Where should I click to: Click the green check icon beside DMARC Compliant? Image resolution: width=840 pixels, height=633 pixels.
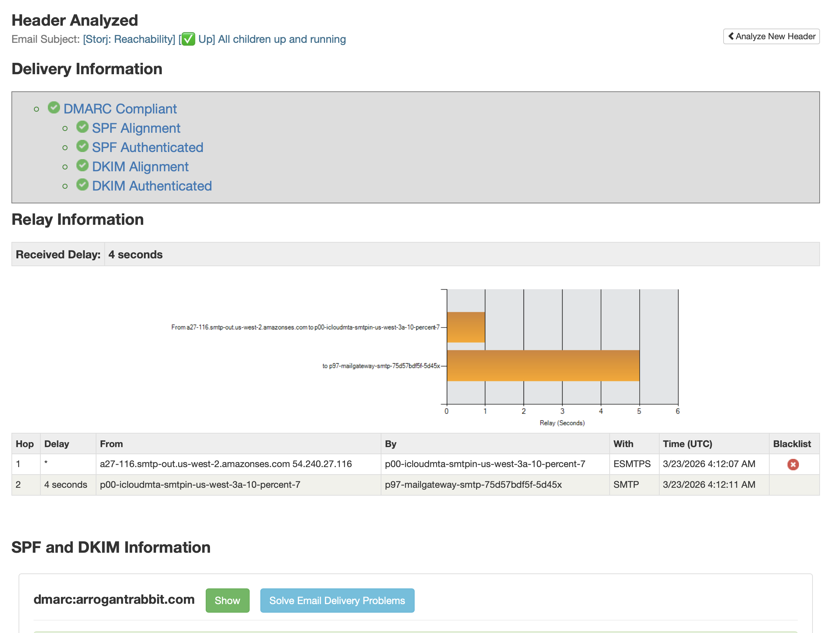click(54, 108)
